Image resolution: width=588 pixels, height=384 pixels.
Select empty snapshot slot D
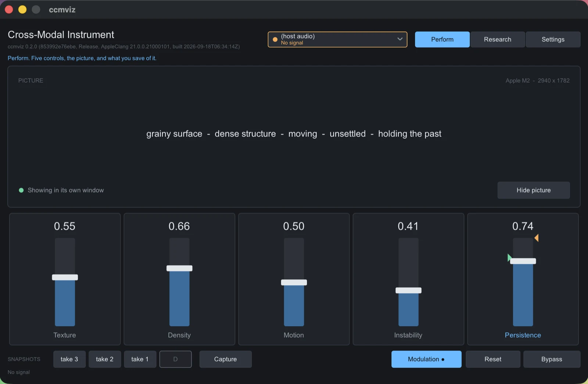pos(175,359)
